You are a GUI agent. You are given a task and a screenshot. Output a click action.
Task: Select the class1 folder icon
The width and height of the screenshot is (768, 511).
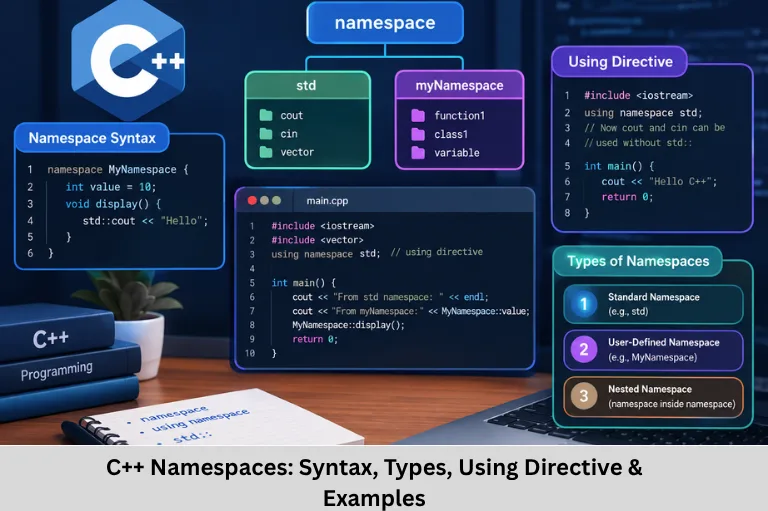418,134
